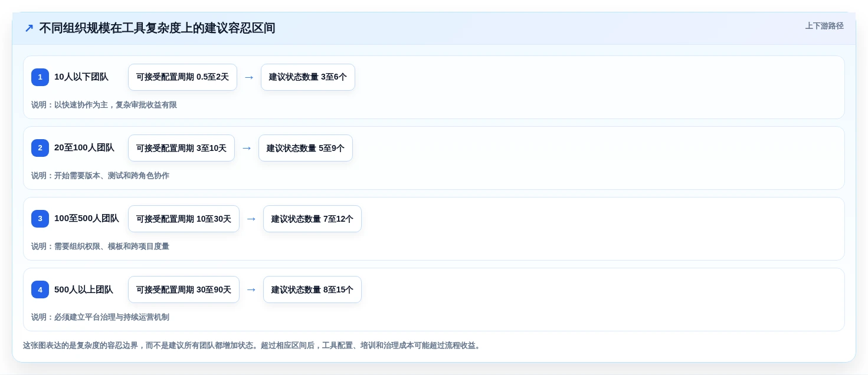Select the 10人以下团队 row title

pyautogui.click(x=81, y=77)
